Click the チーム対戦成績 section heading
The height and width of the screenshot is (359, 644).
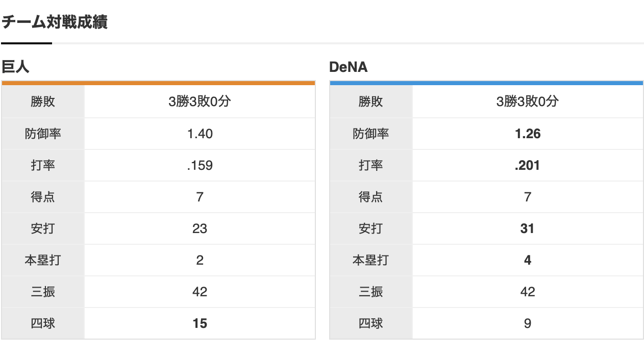pos(55,22)
